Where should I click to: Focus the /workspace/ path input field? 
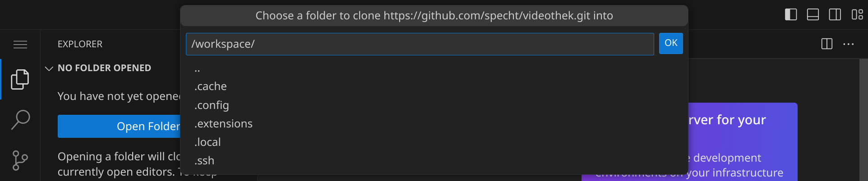[420, 44]
